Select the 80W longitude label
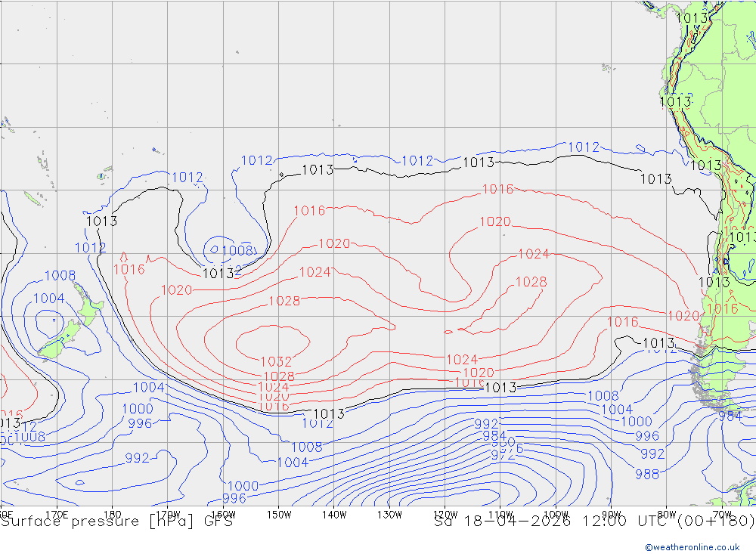This screenshot has width=756, height=554. 667,515
